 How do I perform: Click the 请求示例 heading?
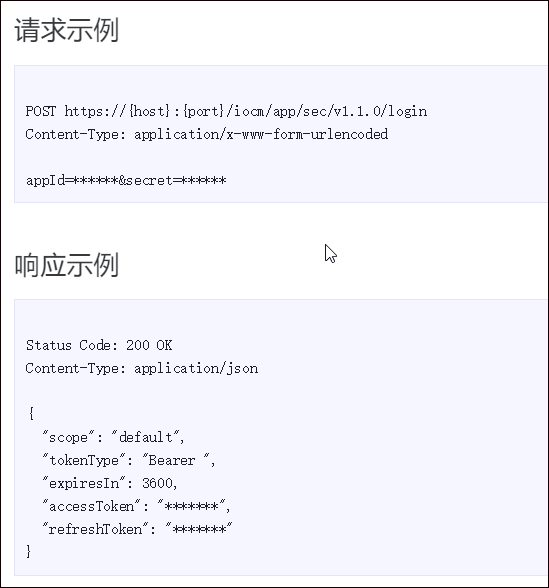pos(67,30)
